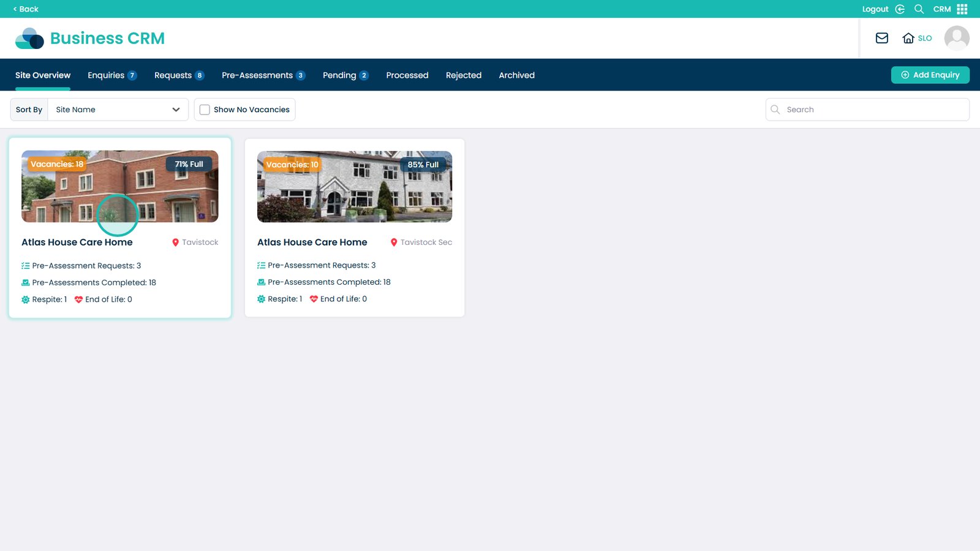
Task: Select the Archived tab
Action: [516, 75]
